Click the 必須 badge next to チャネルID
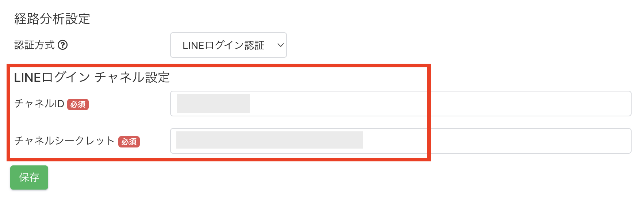The image size is (644, 202). pyautogui.click(x=78, y=104)
